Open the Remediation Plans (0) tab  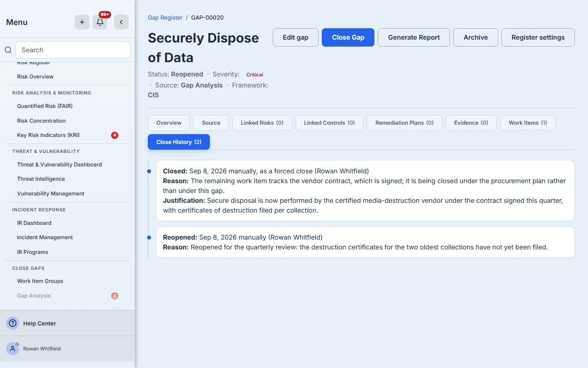pyautogui.click(x=404, y=123)
